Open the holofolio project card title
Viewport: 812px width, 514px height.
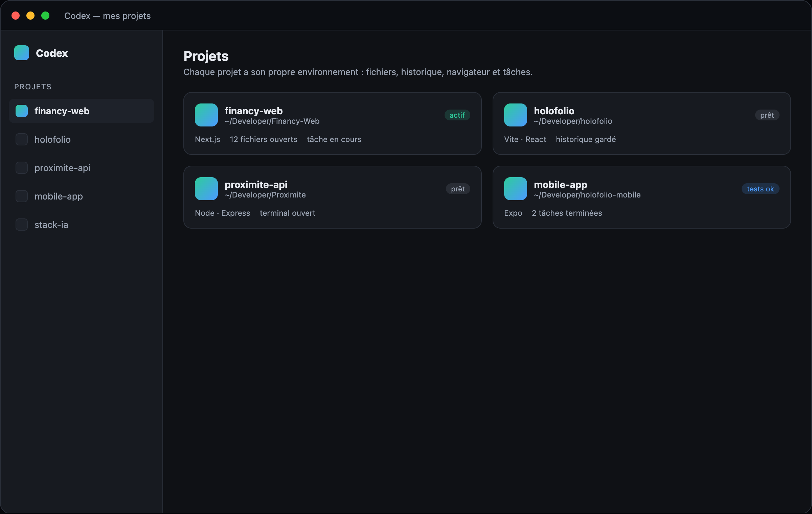tap(554, 111)
